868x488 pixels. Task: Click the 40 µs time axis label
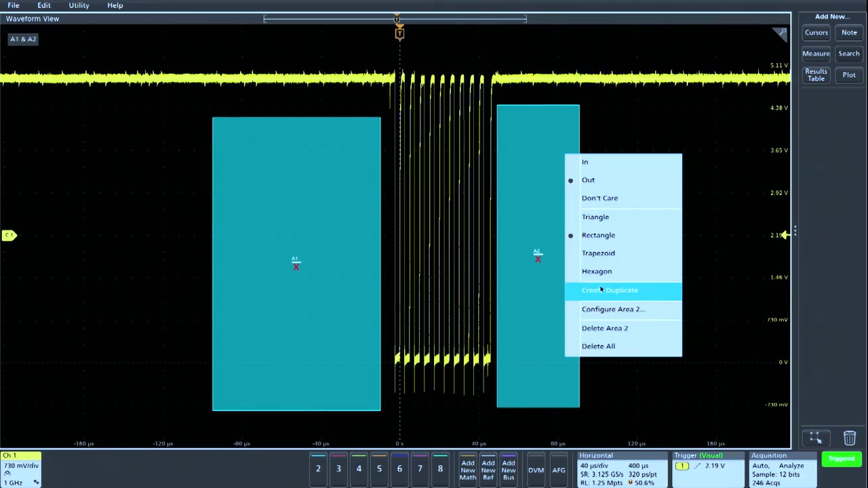[479, 444]
